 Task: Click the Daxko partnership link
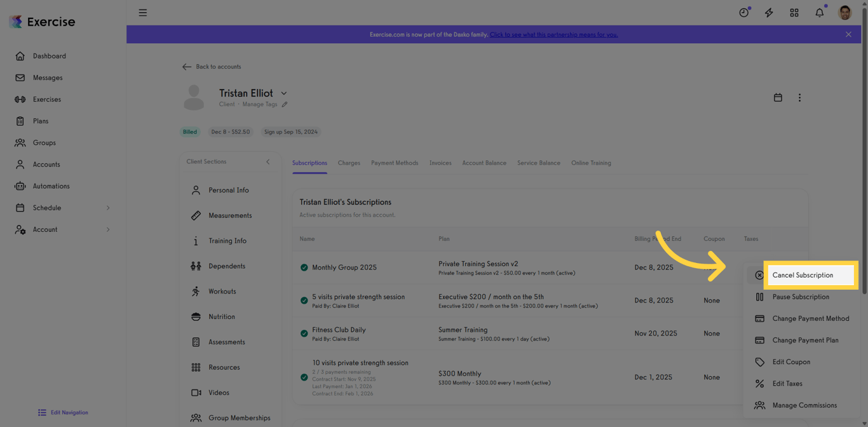(x=553, y=34)
